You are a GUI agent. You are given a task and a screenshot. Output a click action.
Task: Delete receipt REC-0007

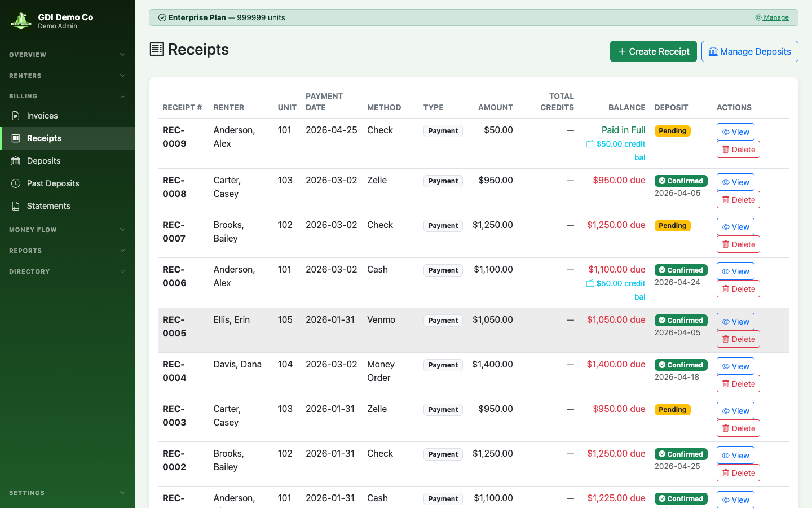click(738, 244)
